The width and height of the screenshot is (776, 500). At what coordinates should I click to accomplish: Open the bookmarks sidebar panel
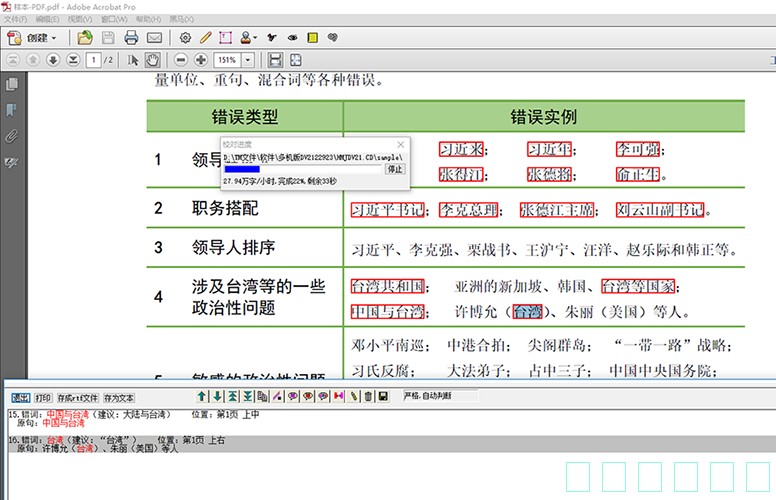(x=12, y=110)
